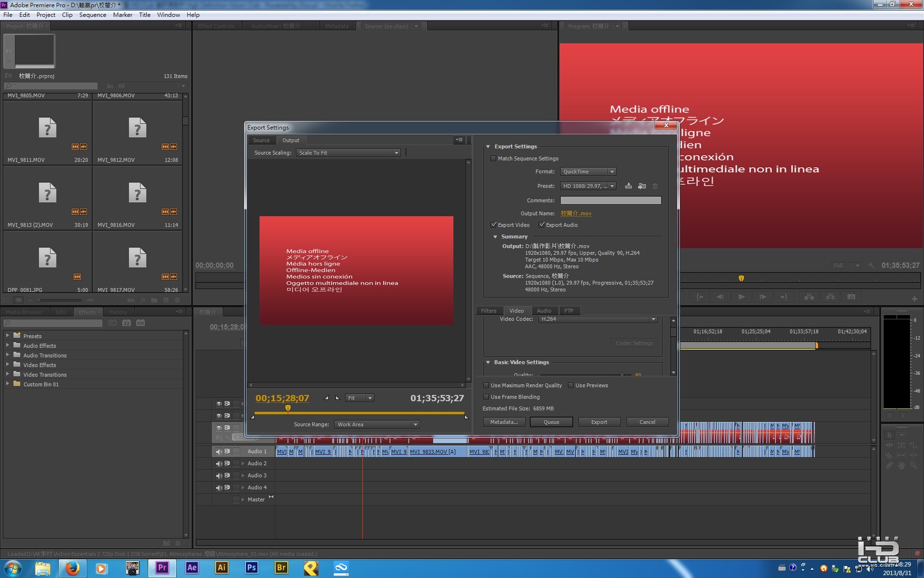Screen dimensions: 924x578
Task: Mute the Audio 1 track speaker
Action: pos(219,451)
